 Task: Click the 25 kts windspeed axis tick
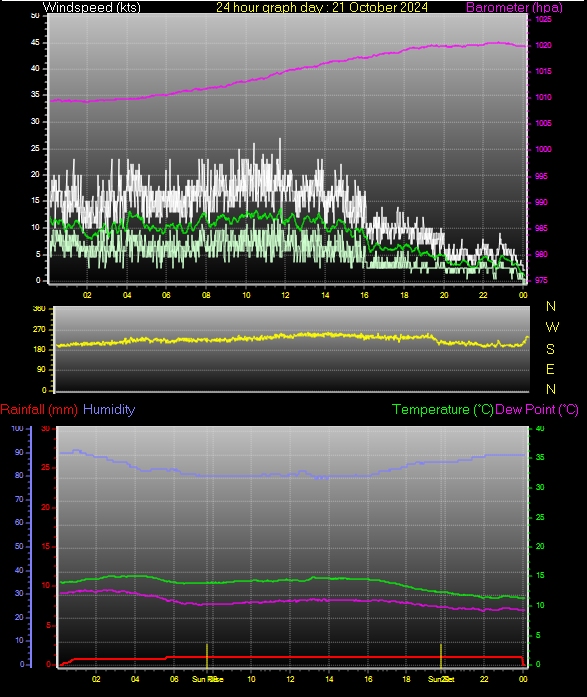click(35, 148)
